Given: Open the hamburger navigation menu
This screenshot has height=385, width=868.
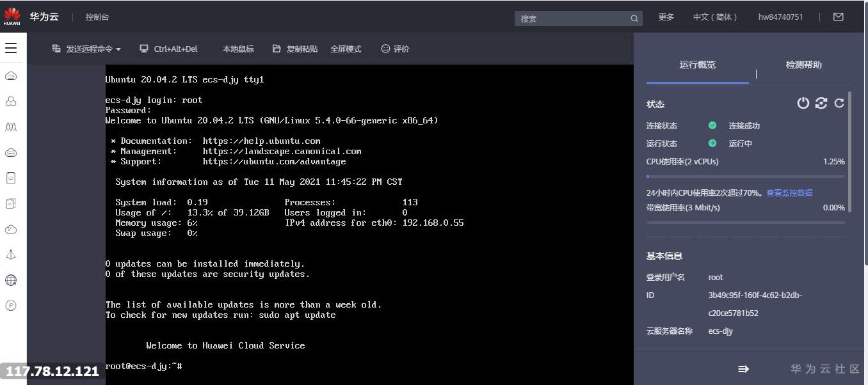Looking at the screenshot, I should 11,48.
